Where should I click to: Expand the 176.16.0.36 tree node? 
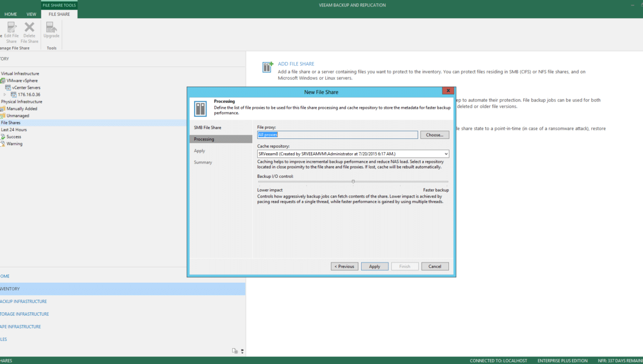tap(5, 94)
